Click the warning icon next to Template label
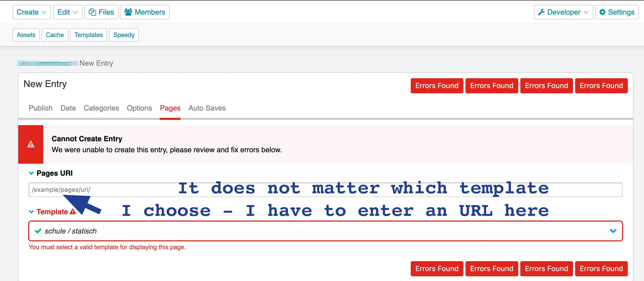Viewport: 644px width, 281px height. (73, 211)
